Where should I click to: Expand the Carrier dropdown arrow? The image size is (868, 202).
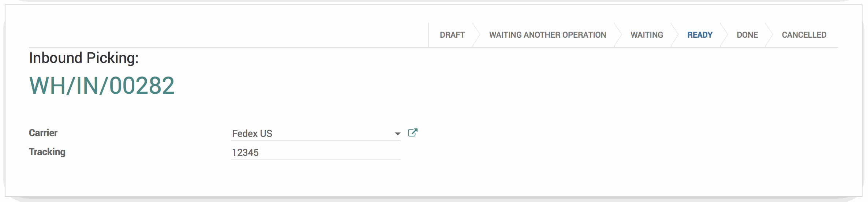[397, 134]
